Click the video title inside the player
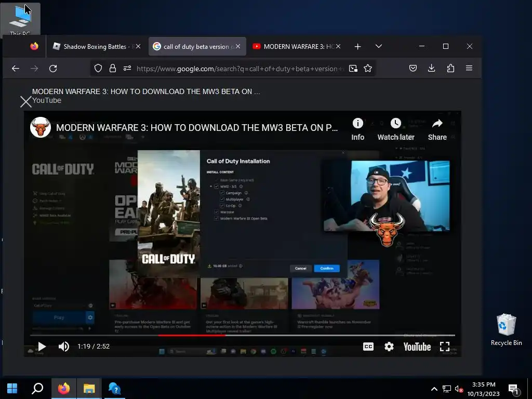 coord(197,128)
